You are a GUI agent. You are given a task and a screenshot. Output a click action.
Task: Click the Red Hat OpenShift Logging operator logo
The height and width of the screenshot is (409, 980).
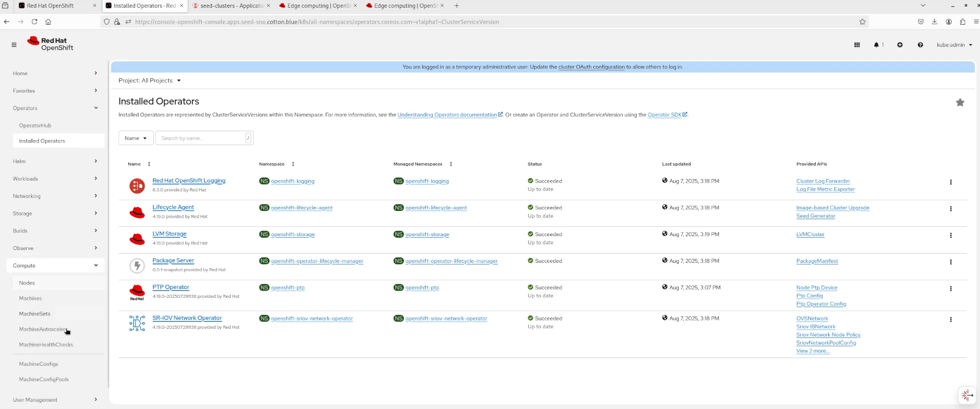tap(137, 186)
